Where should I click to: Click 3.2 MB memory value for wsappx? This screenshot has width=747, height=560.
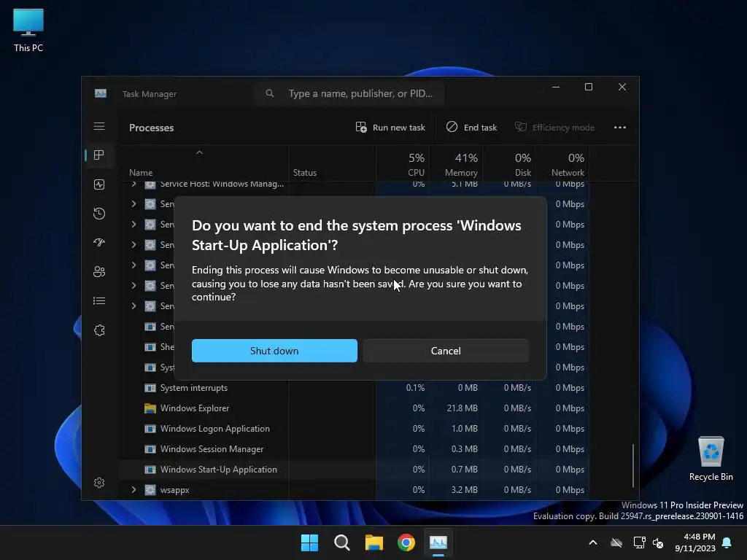pos(465,489)
